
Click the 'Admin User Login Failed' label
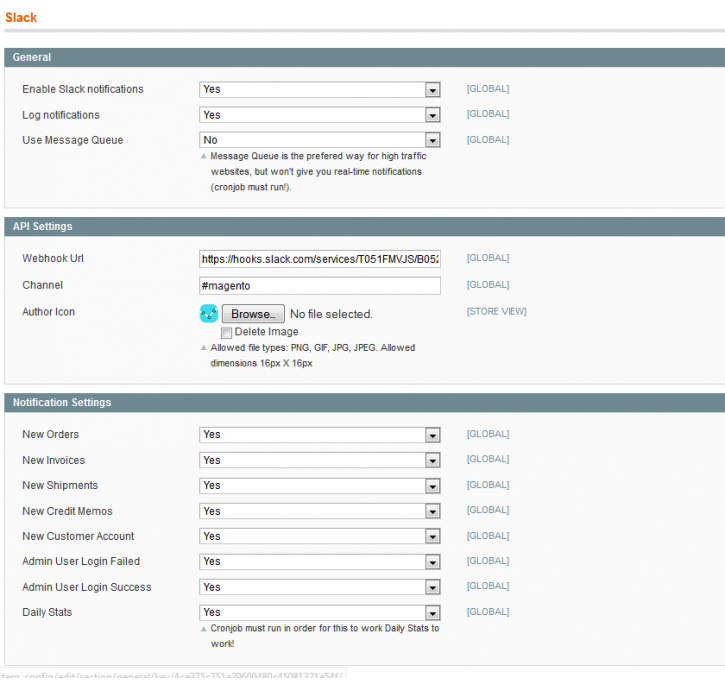pyautogui.click(x=81, y=562)
